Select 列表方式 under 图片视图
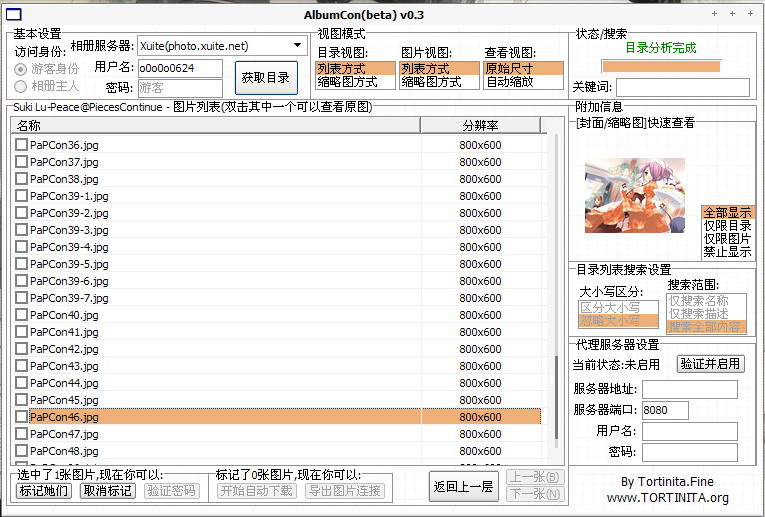The height and width of the screenshot is (517, 765). coord(439,69)
